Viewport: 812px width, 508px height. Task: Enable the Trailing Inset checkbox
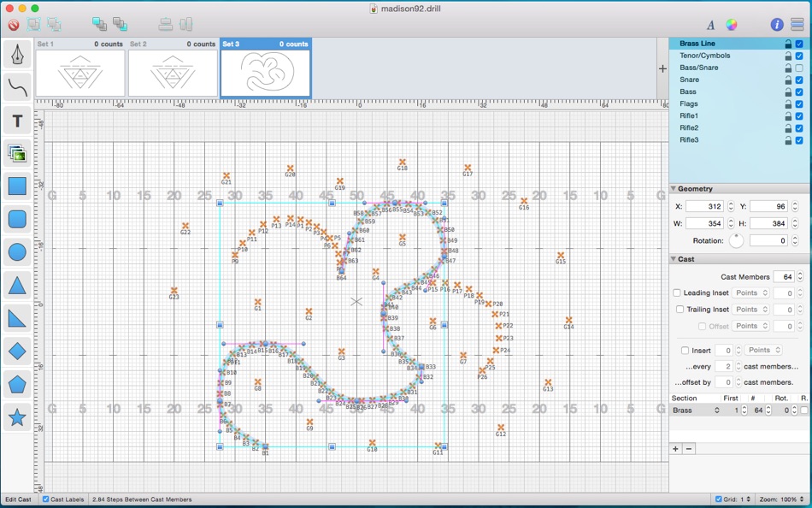pos(680,310)
